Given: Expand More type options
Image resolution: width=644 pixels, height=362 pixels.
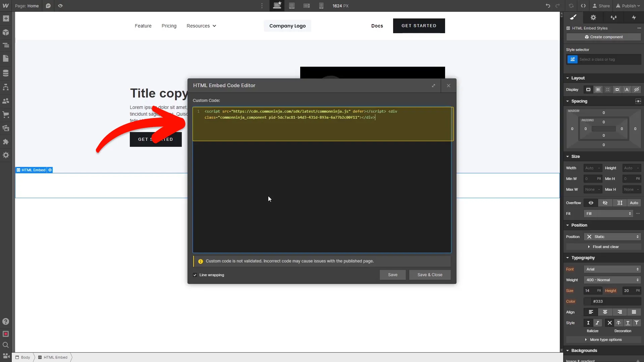Looking at the screenshot, I should (x=604, y=340).
